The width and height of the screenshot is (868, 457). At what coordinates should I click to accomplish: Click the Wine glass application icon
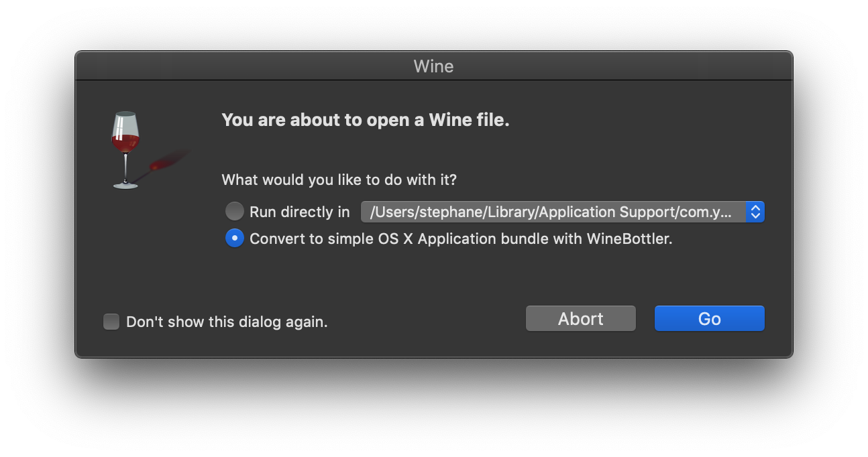125,149
